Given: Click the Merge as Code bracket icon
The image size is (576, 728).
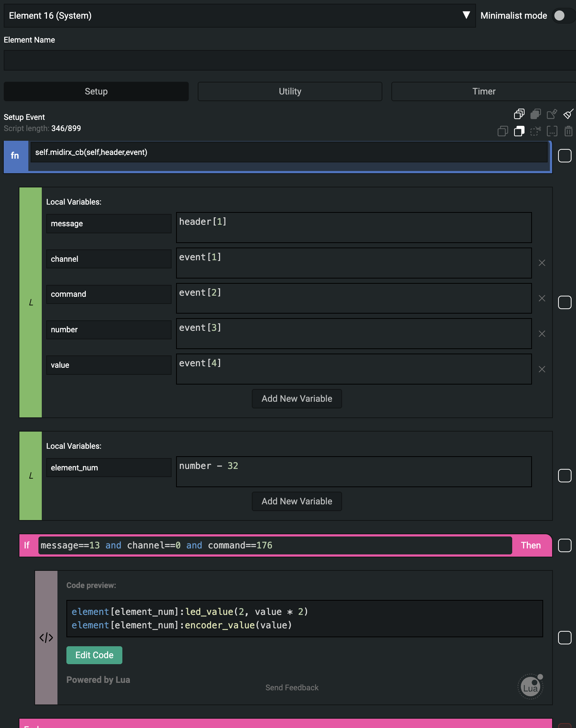Looking at the screenshot, I should point(552,131).
